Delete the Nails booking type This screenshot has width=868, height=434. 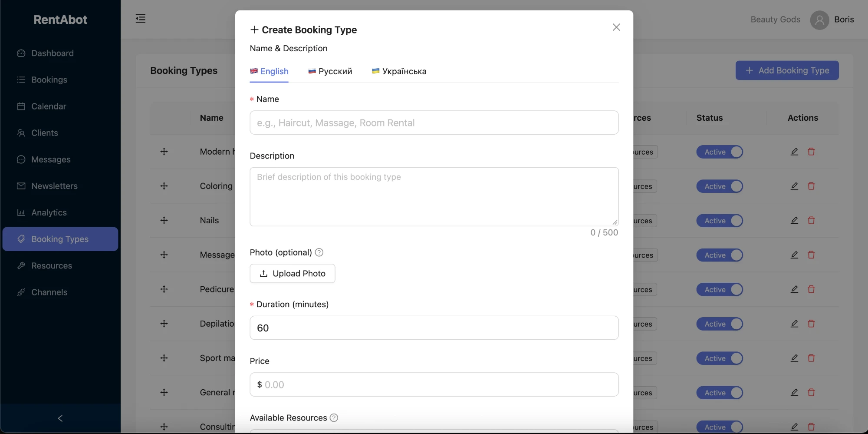tap(811, 220)
